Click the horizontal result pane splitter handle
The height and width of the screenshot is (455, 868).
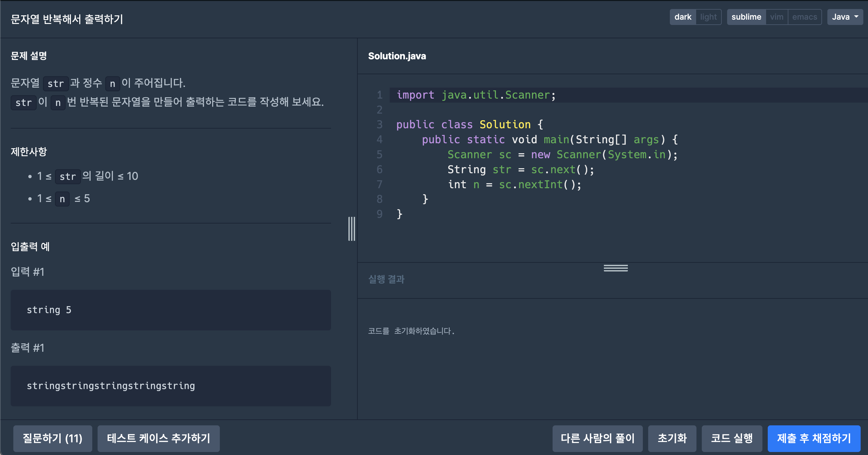[616, 268]
